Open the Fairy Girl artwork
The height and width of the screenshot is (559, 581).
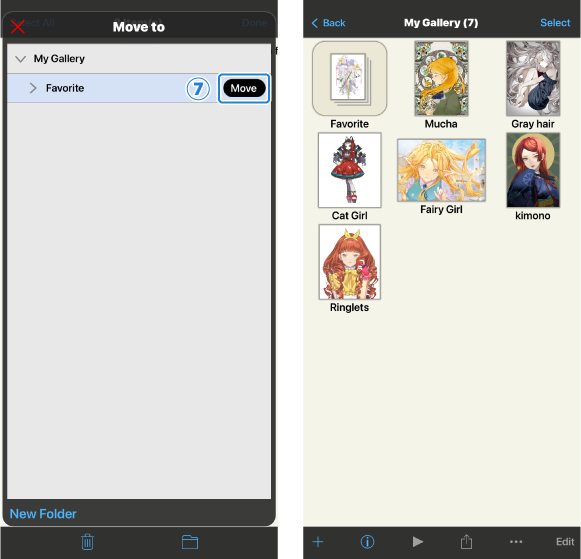click(441, 170)
